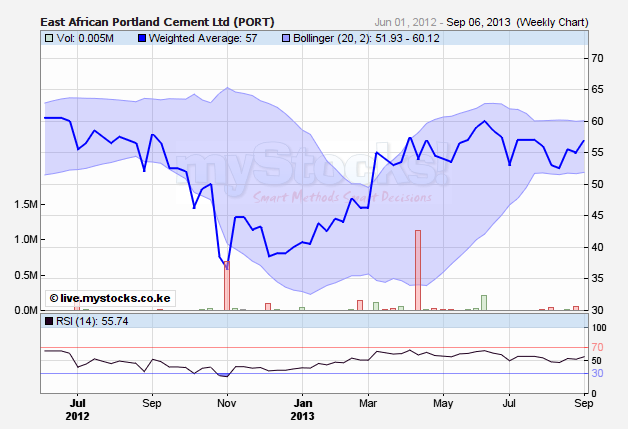Click the 1.5M volume axis label

pos(23,204)
